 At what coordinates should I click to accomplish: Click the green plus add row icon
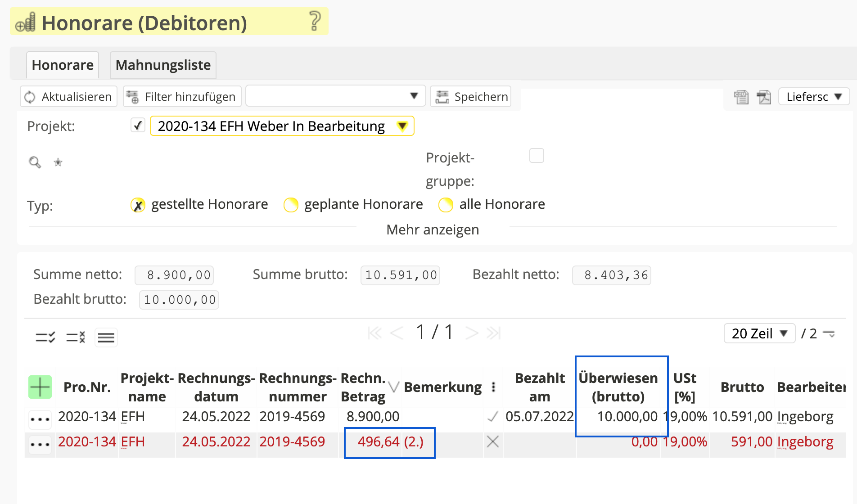pos(40,387)
